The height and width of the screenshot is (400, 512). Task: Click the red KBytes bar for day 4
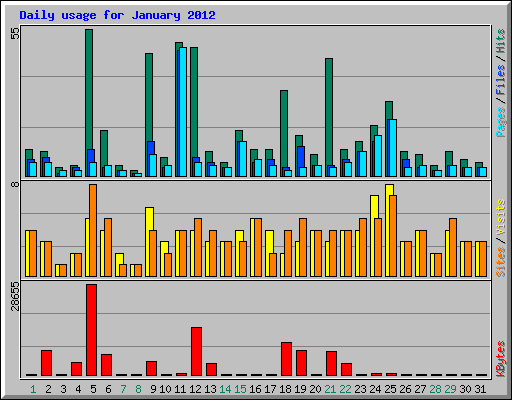click(x=77, y=369)
